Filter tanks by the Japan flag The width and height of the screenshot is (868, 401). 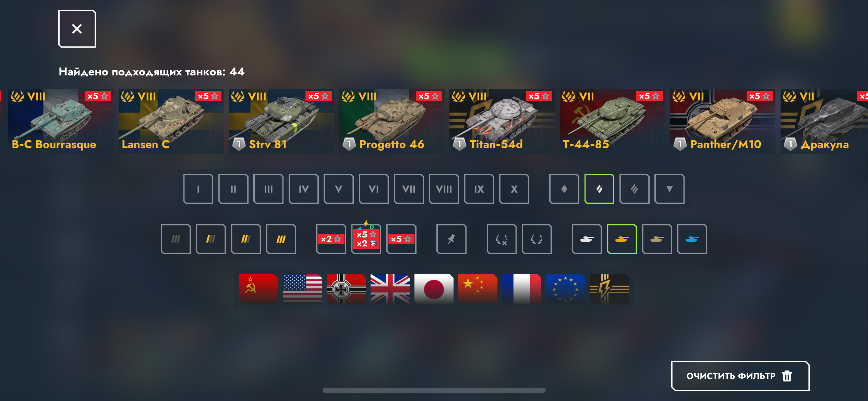[x=434, y=289]
